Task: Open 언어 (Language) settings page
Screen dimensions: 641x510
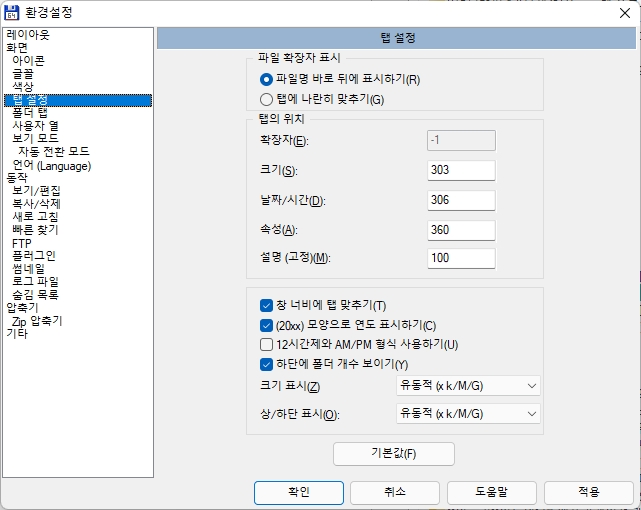Action: (52, 166)
